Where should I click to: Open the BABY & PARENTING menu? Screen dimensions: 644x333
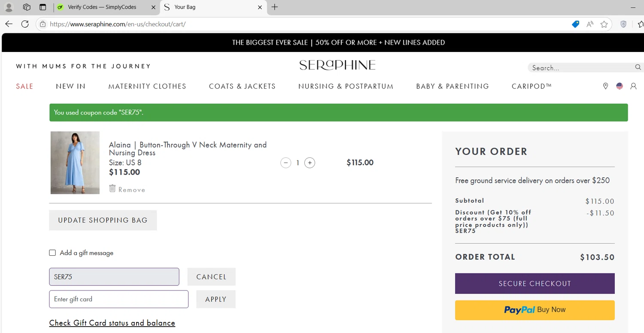(x=453, y=86)
